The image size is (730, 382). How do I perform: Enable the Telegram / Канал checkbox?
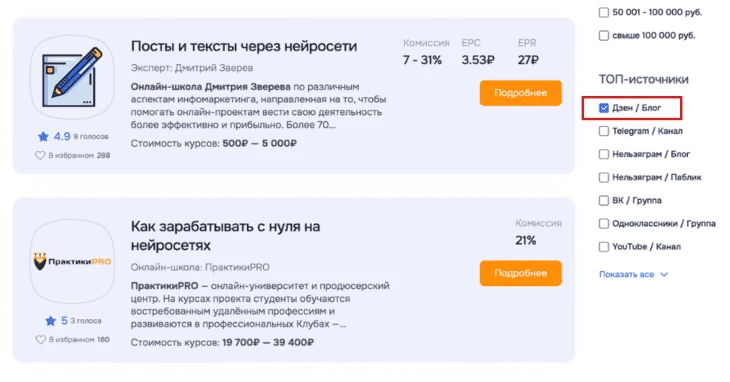pos(604,131)
